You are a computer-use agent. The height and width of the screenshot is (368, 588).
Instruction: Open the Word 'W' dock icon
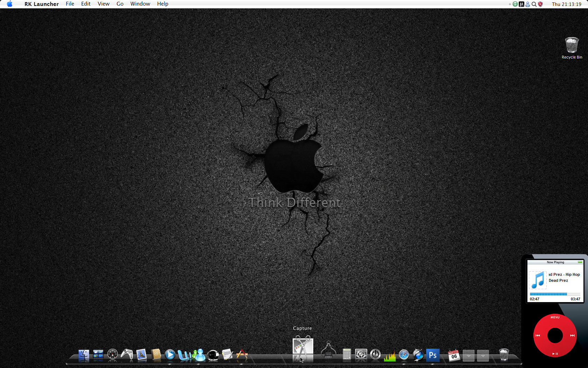click(x=184, y=355)
